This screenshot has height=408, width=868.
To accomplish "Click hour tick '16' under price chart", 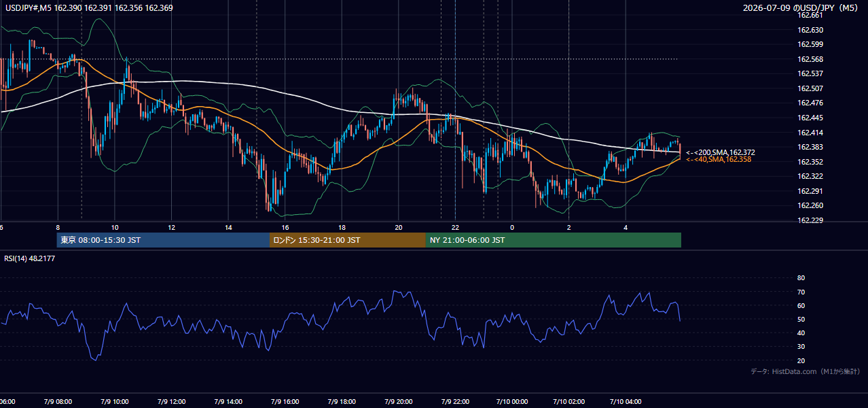I will (285, 228).
